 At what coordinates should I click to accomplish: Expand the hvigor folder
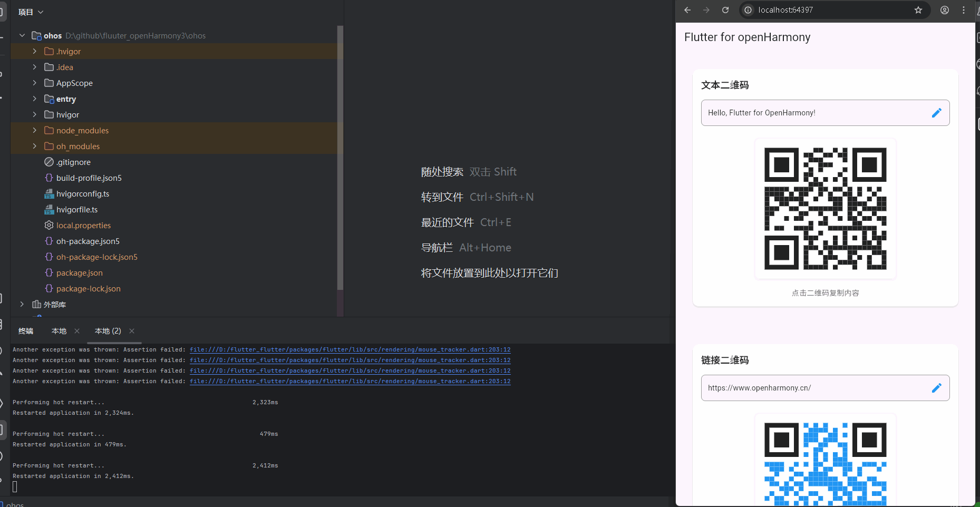pyautogui.click(x=35, y=114)
